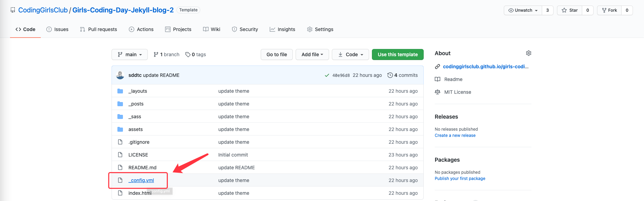644x201 pixels.
Task: Click the forks count beside Fork
Action: (627, 10)
